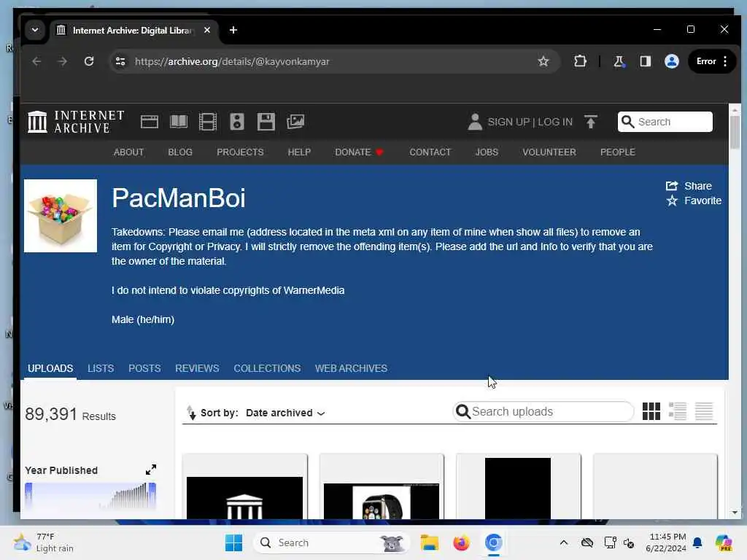Open the Web (Wayback) media icon
The height and width of the screenshot is (560, 747).
pyautogui.click(x=149, y=122)
